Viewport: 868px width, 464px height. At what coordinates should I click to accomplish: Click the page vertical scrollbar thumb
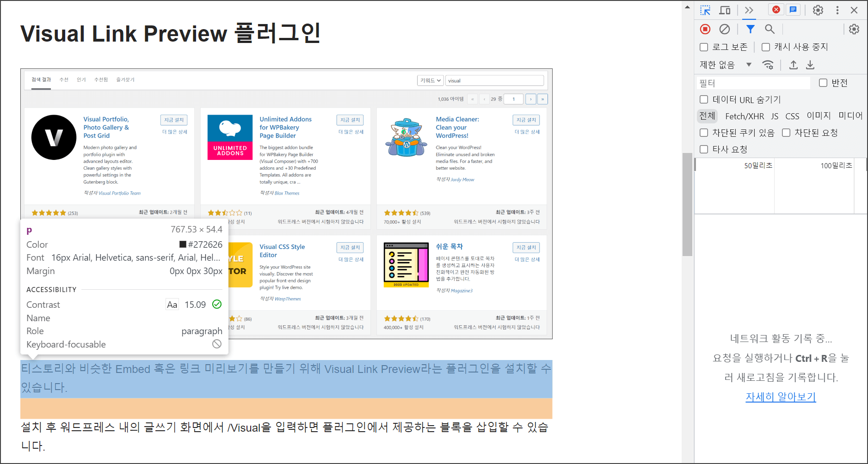click(687, 204)
